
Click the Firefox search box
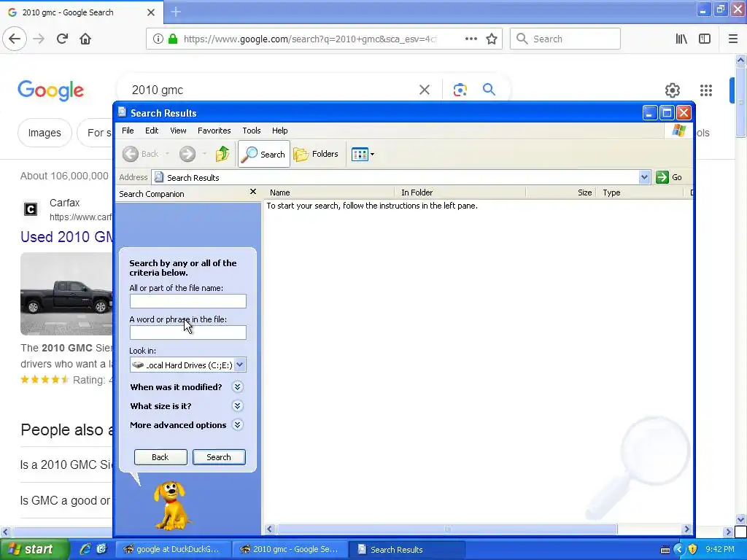pos(565,39)
